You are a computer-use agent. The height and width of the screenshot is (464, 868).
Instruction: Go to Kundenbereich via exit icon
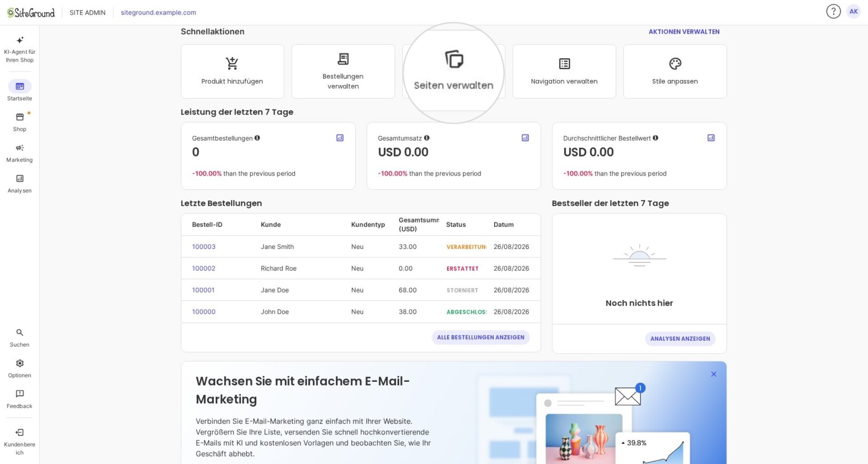click(20, 432)
